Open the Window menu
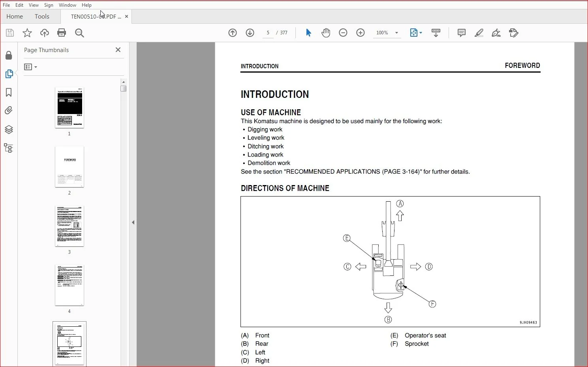Image resolution: width=588 pixels, height=367 pixels. (68, 5)
